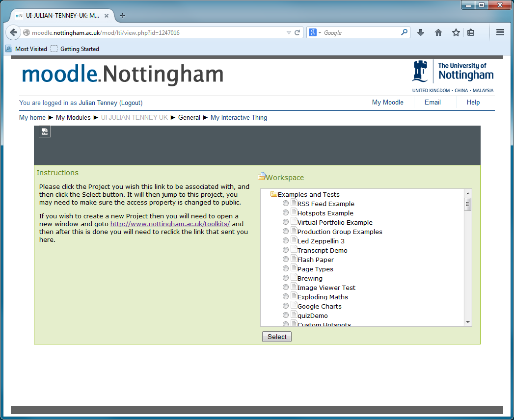The image size is (514, 420).
Task: Select the Led Zeppellin 3 radio button
Action: [x=286, y=240]
